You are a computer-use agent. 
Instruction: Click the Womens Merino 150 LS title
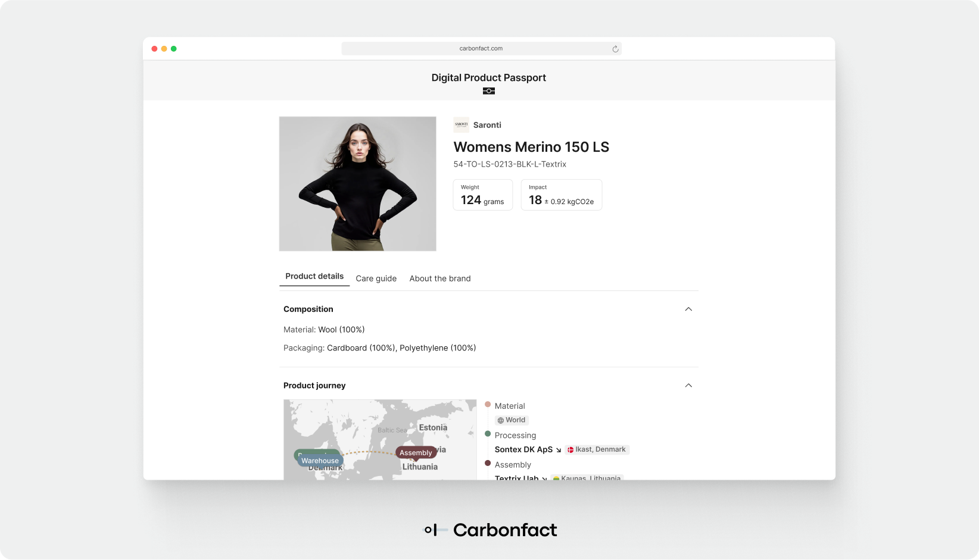pyautogui.click(x=531, y=147)
